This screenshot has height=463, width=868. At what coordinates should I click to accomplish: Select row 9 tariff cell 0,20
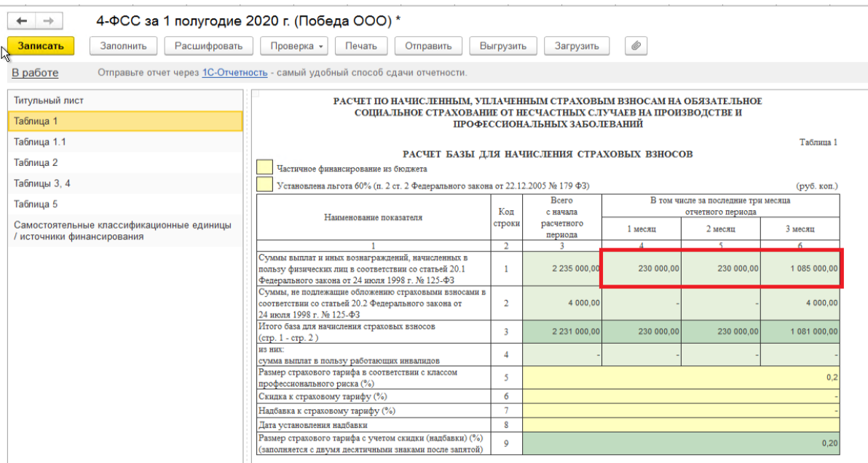pos(681,443)
